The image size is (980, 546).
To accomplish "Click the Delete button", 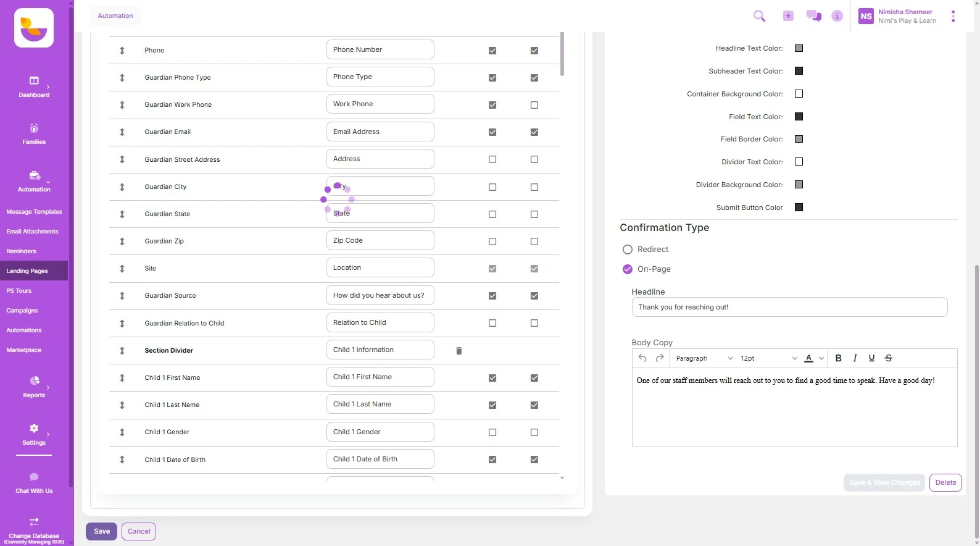I will pos(945,482).
